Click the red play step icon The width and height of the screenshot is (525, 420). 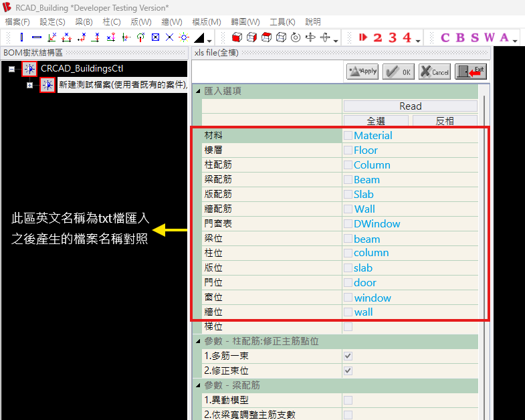(x=363, y=37)
